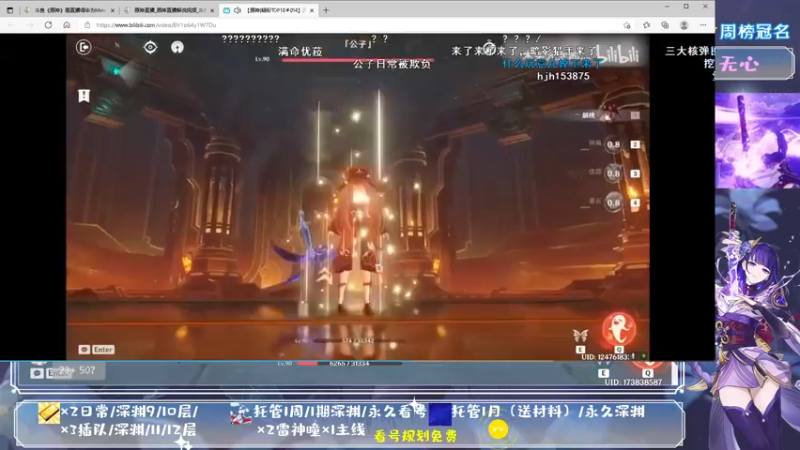Viewport: 800px width, 450px height.
Task: Open the browser Settings and more menu
Action: (703, 25)
